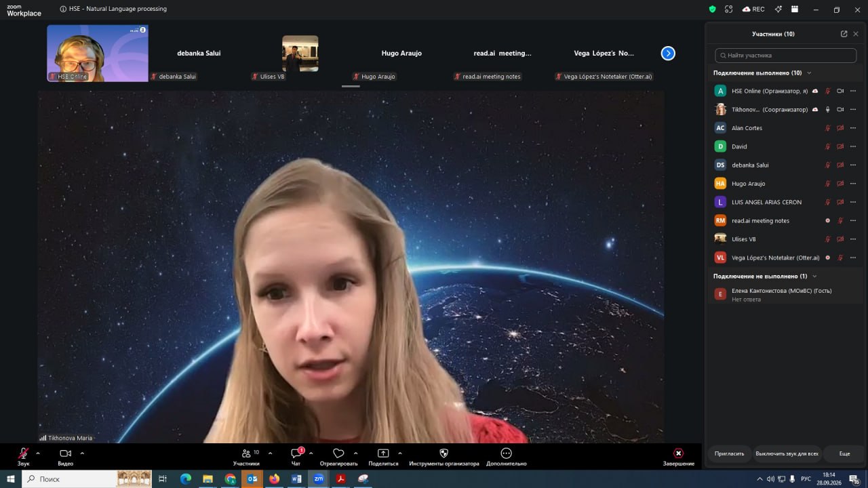Expand share options arrow next to Поделиться

point(399,453)
